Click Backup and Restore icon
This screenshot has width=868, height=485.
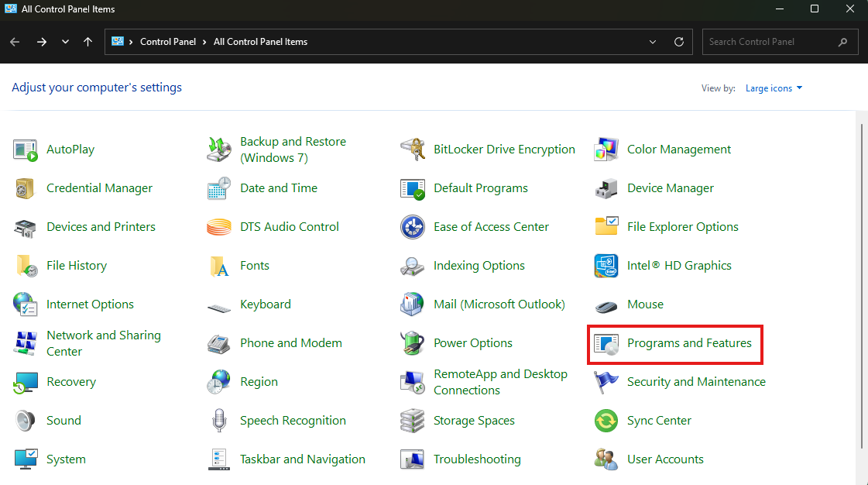click(218, 150)
